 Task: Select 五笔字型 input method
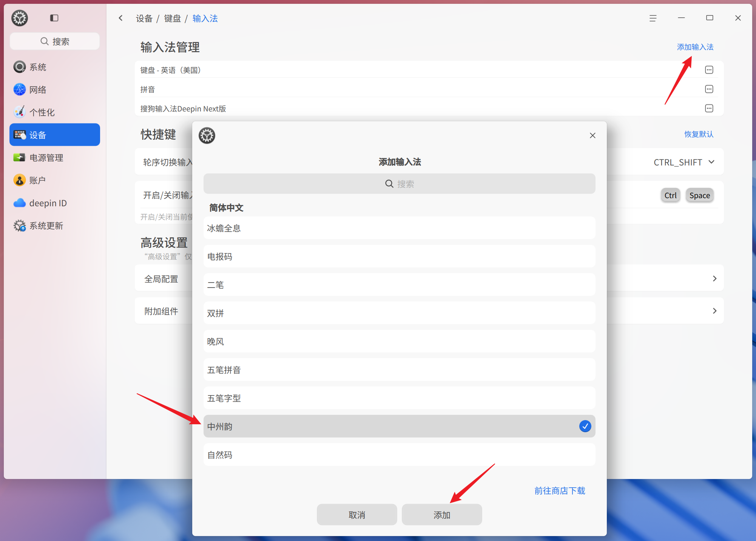(400, 398)
